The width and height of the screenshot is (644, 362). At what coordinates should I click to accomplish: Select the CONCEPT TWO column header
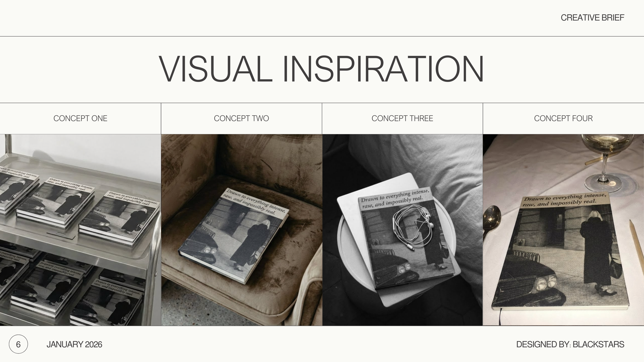pos(241,118)
